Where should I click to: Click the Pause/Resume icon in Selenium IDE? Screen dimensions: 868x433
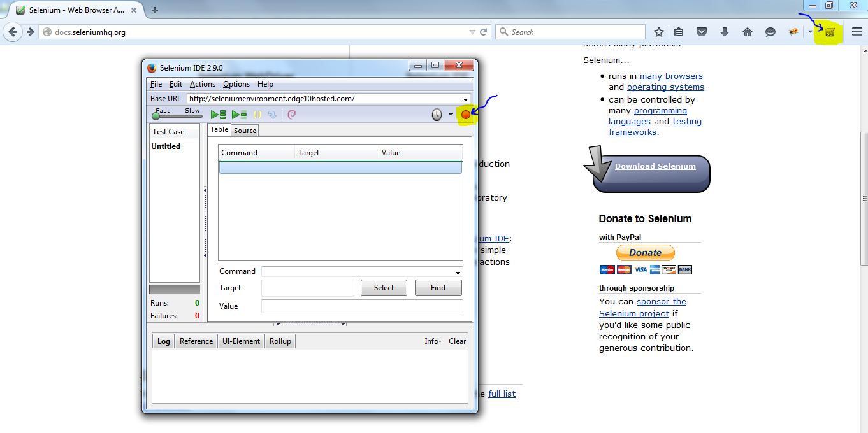257,115
